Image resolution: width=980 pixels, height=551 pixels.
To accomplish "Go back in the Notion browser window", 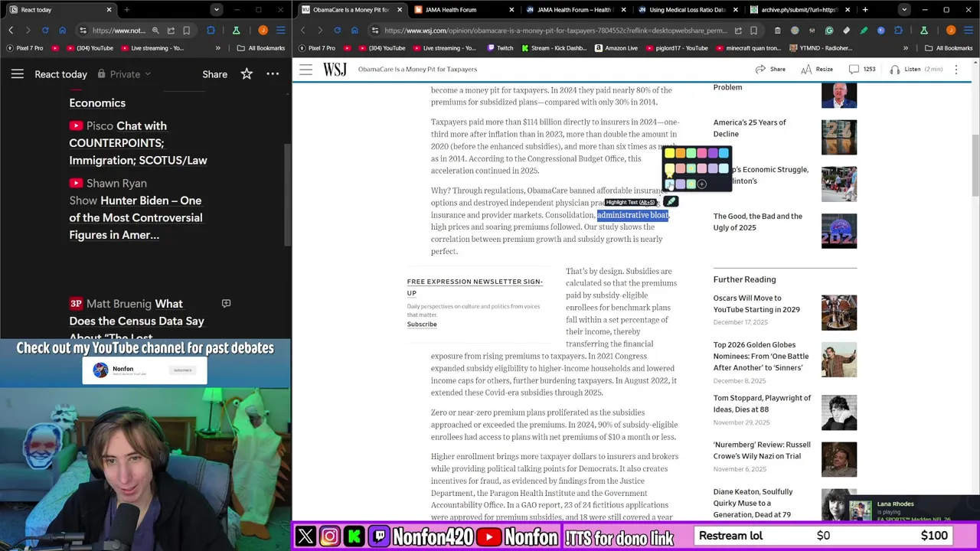I will point(11,31).
